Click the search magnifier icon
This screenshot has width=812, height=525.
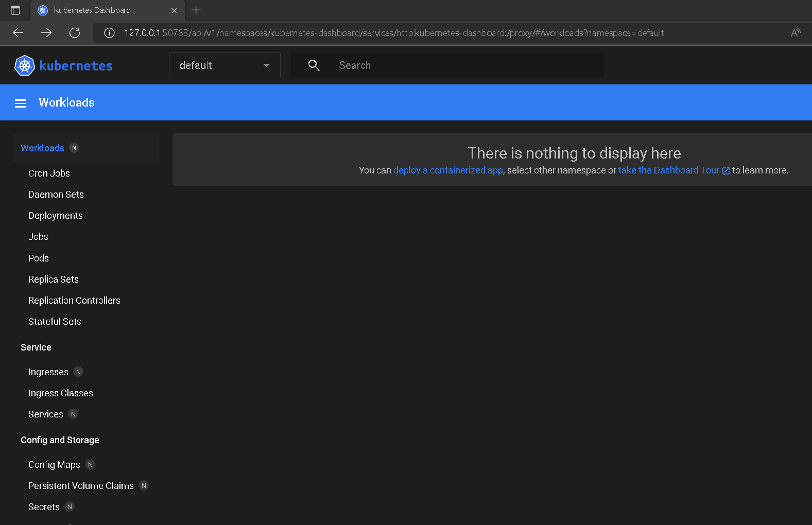point(314,65)
